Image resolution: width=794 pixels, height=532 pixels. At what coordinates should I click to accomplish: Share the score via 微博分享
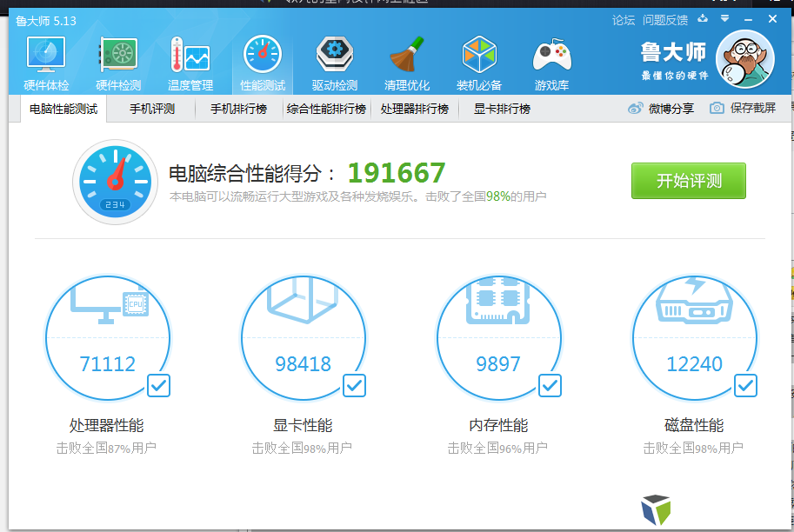pyautogui.click(x=661, y=109)
